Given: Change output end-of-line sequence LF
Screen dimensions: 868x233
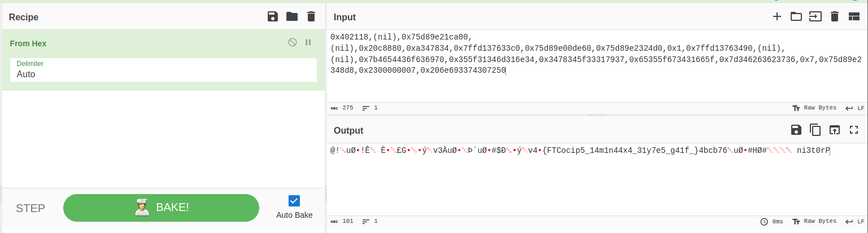Looking at the screenshot, I should (x=855, y=221).
